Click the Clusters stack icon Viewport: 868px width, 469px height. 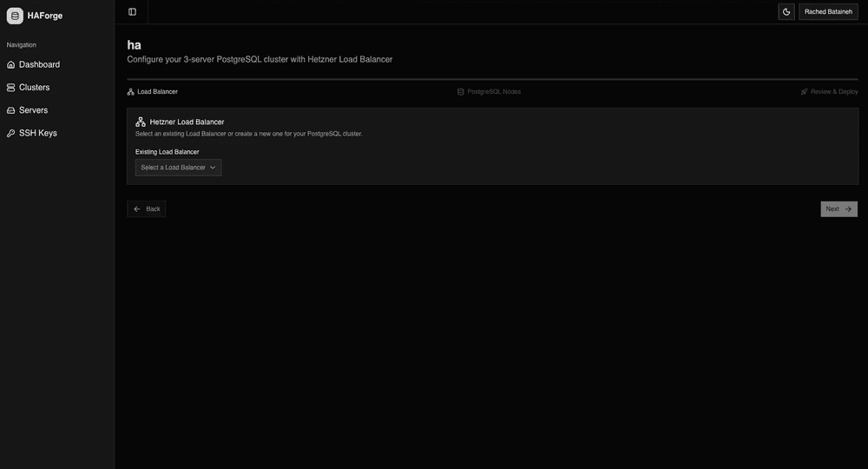tap(10, 88)
